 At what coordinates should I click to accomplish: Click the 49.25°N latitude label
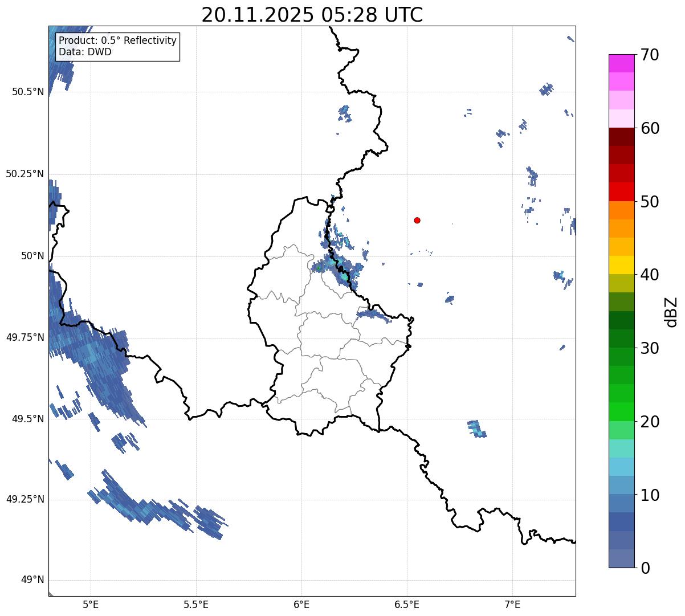[25, 499]
